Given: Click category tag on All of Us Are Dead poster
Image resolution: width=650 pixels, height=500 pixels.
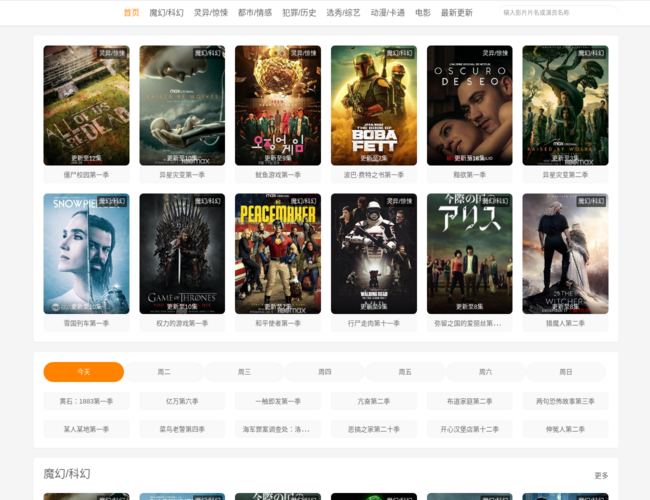Looking at the screenshot, I should coord(112,53).
